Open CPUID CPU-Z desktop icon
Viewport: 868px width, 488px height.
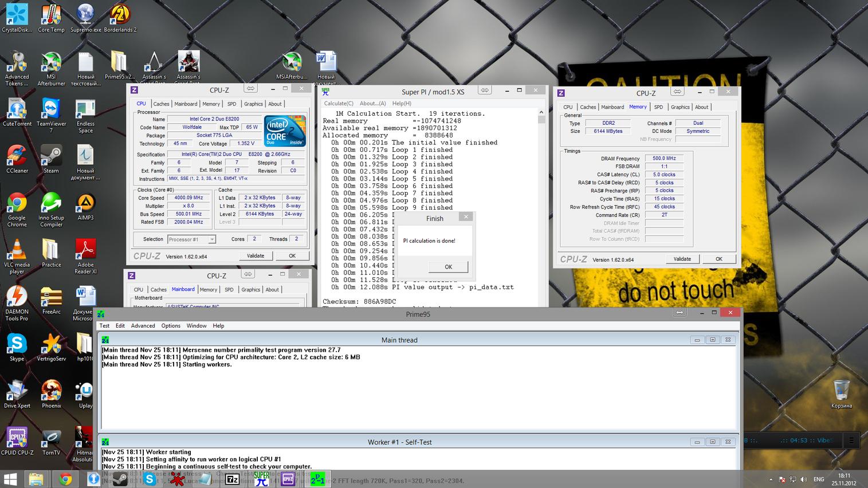[x=17, y=441]
